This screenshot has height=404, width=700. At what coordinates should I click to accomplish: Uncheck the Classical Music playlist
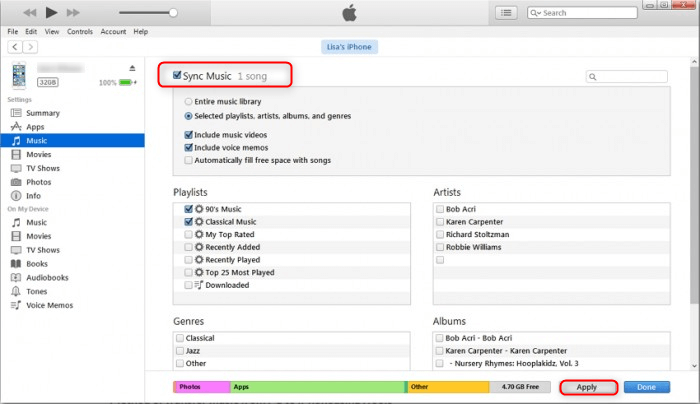pyautogui.click(x=188, y=221)
